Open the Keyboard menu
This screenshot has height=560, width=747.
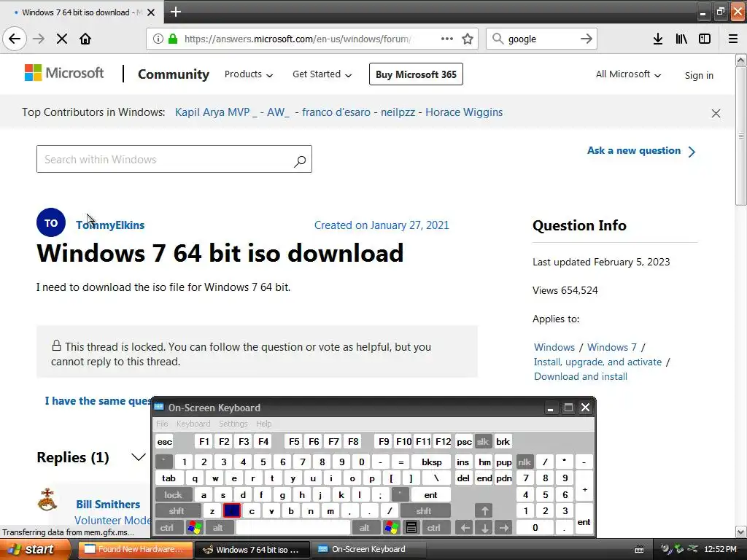193,424
